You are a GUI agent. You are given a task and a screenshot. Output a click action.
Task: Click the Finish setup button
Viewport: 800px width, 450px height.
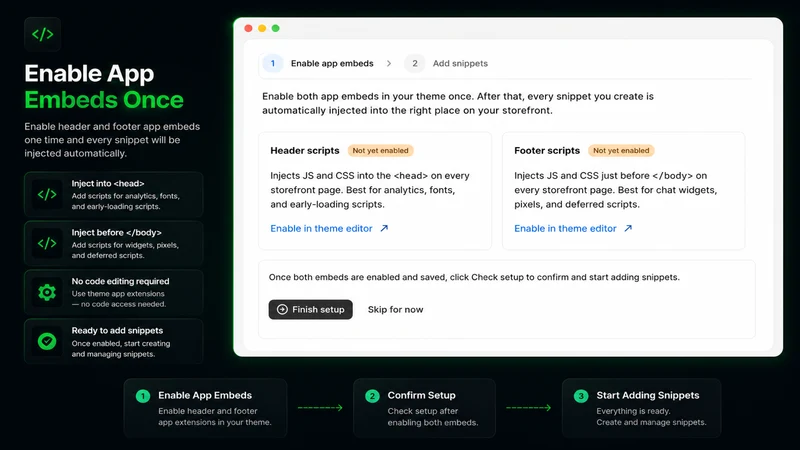pos(311,309)
